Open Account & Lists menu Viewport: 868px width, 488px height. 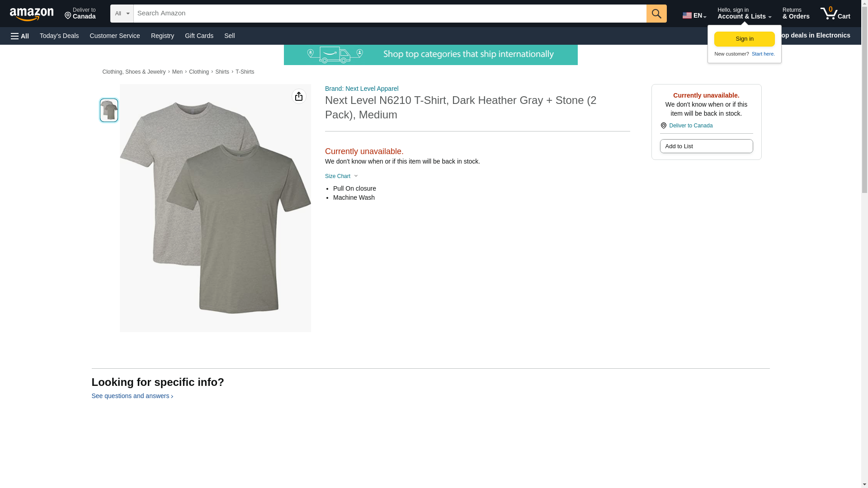click(x=744, y=14)
